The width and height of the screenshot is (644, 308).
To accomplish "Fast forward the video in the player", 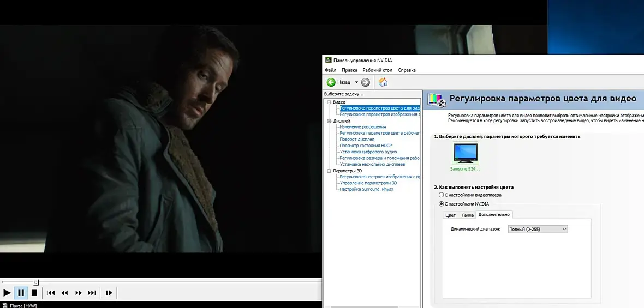I will tap(79, 293).
